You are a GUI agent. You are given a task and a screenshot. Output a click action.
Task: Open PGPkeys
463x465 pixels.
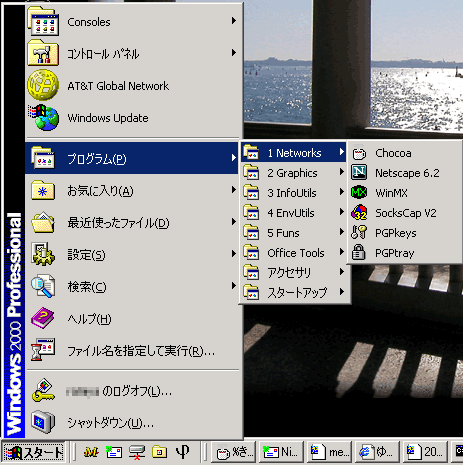[404, 233]
